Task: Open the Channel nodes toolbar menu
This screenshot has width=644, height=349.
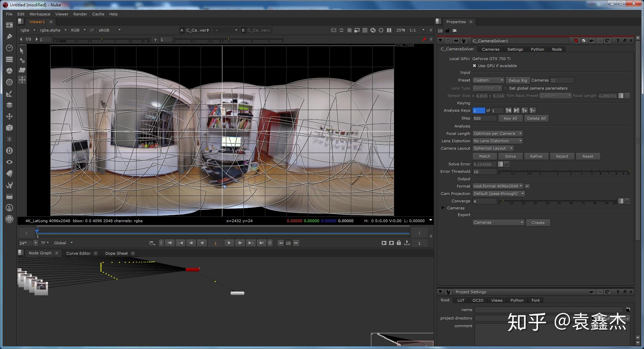Action: coord(9,59)
